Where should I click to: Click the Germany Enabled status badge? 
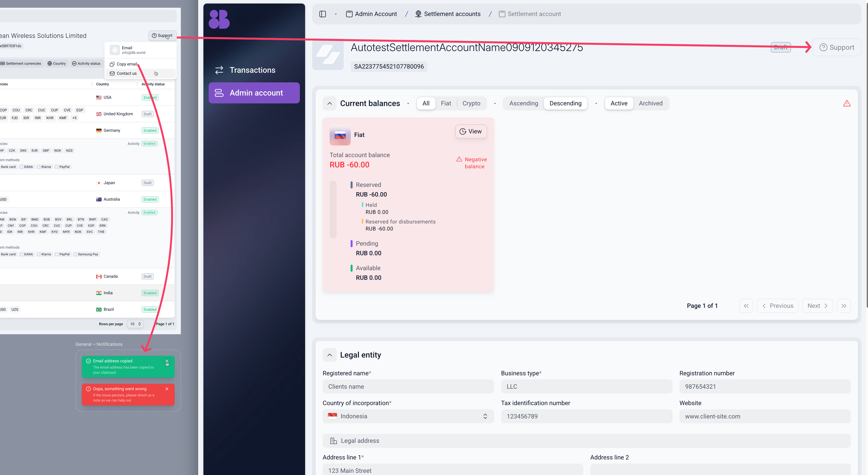(x=150, y=130)
